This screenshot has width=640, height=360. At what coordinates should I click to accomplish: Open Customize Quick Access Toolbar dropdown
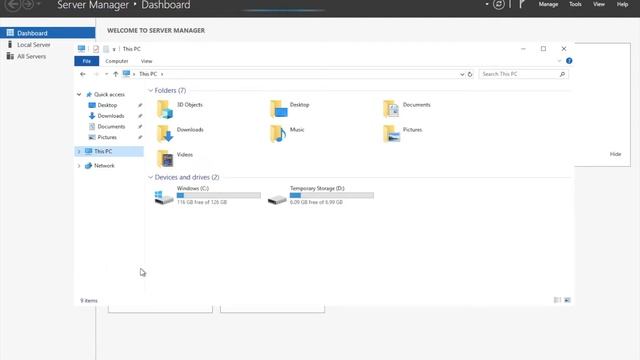(114, 49)
